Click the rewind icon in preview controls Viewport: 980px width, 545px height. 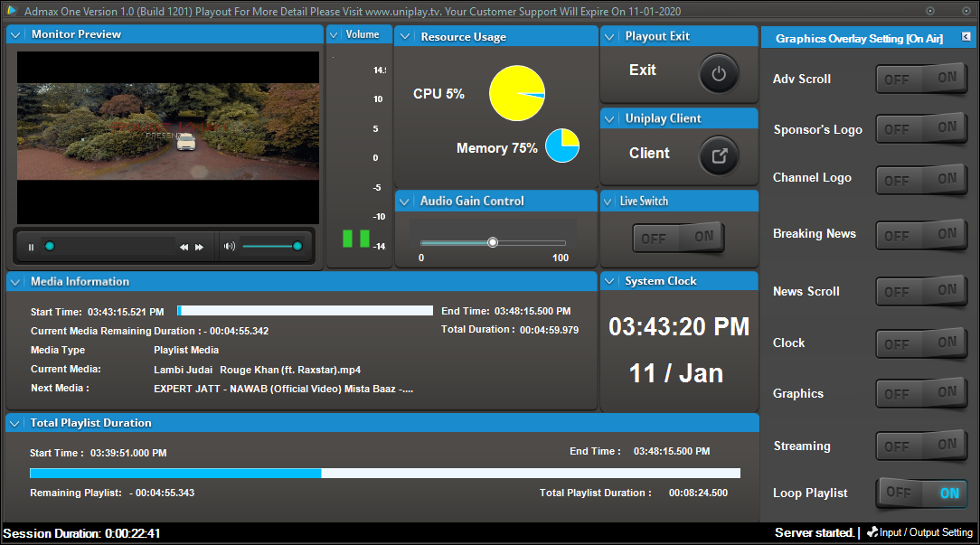[x=184, y=247]
